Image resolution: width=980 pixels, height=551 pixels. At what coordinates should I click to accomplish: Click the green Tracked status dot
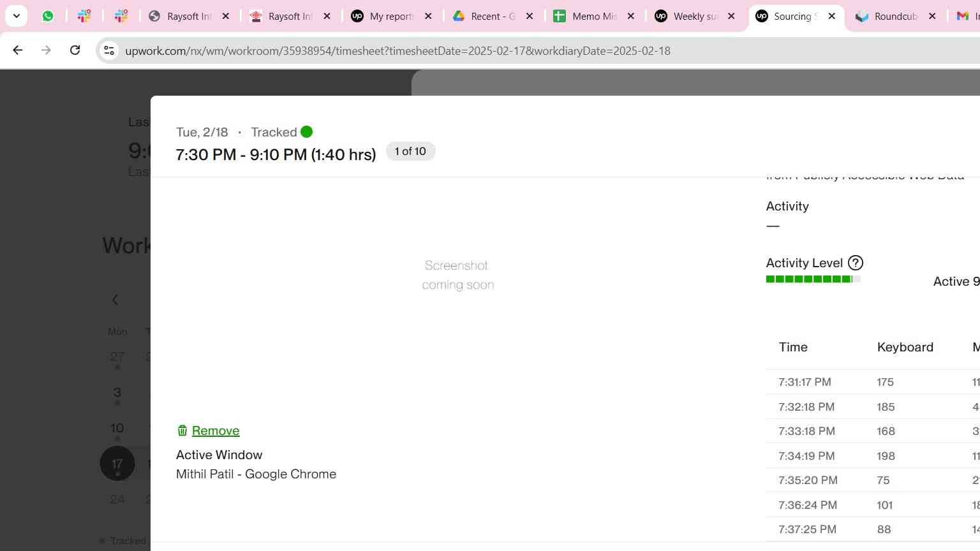click(x=307, y=132)
